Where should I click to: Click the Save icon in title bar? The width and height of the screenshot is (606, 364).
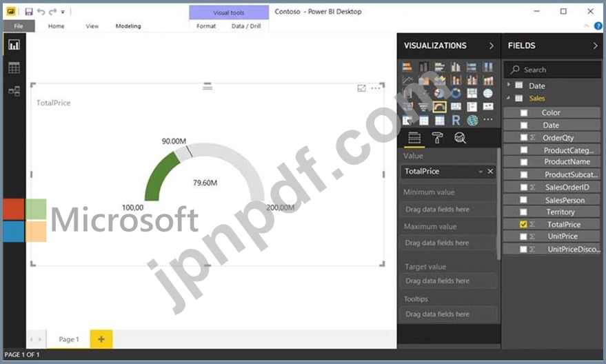tap(29, 12)
